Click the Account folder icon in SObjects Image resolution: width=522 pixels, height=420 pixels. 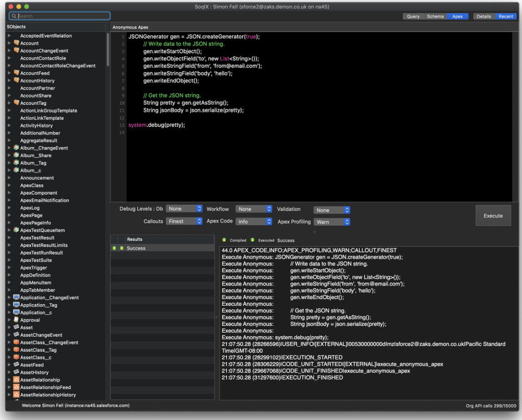[16, 43]
